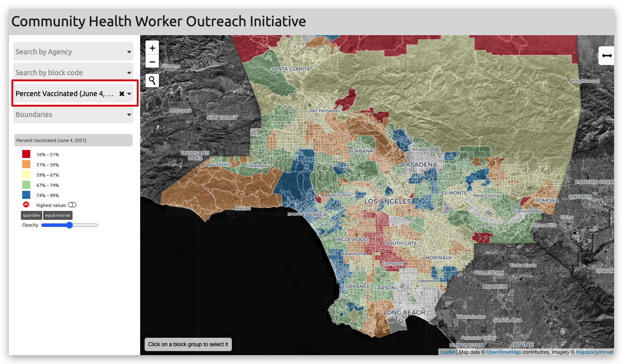Open the Percent Vaccinated dropdown arrow
Viewport: 623px width, 364px height.
129,94
